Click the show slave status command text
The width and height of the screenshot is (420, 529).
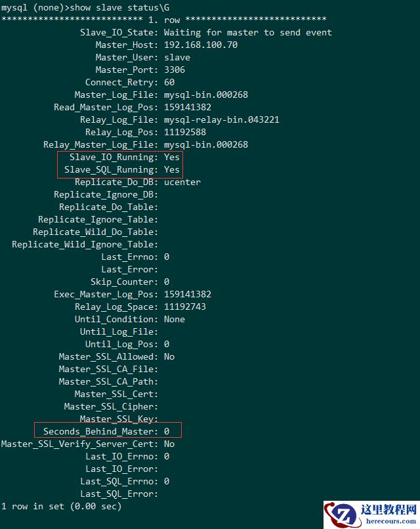tap(119, 7)
